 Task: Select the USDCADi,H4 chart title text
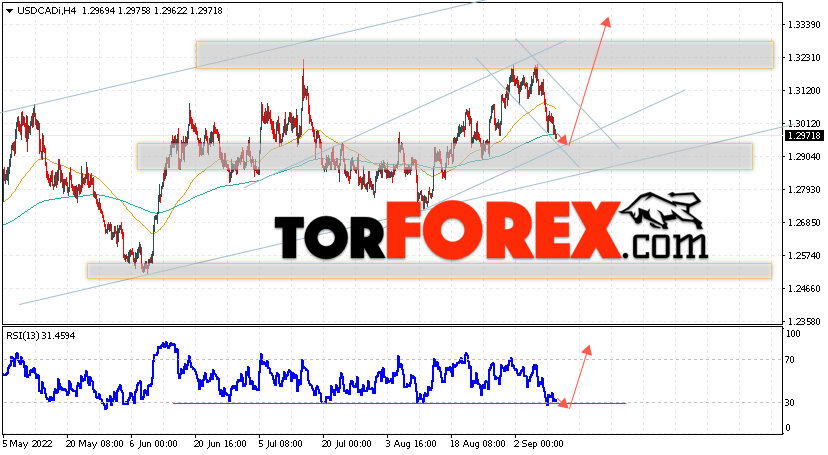(46, 11)
